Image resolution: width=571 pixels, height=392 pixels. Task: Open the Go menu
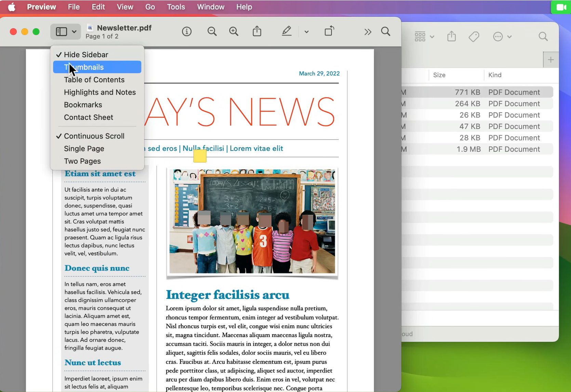[150, 7]
